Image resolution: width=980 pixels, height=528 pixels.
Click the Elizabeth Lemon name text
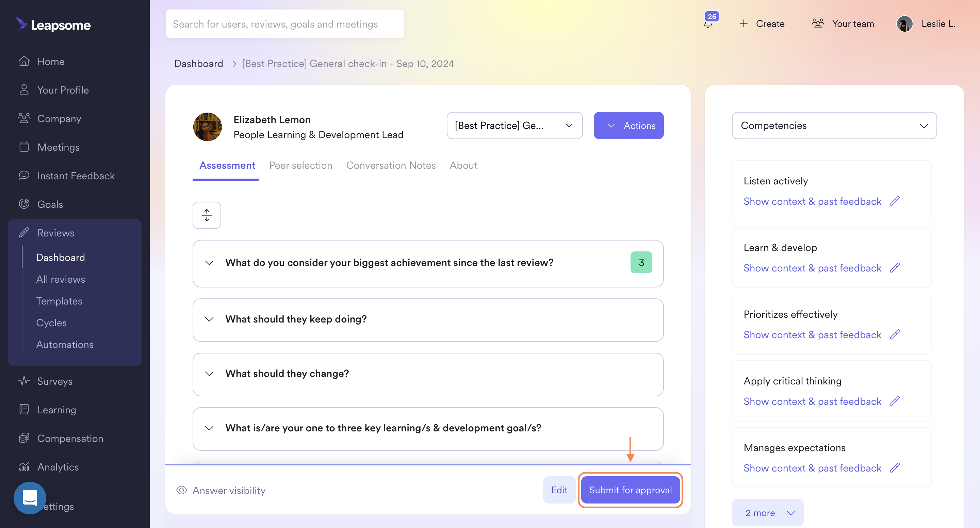[x=272, y=119]
